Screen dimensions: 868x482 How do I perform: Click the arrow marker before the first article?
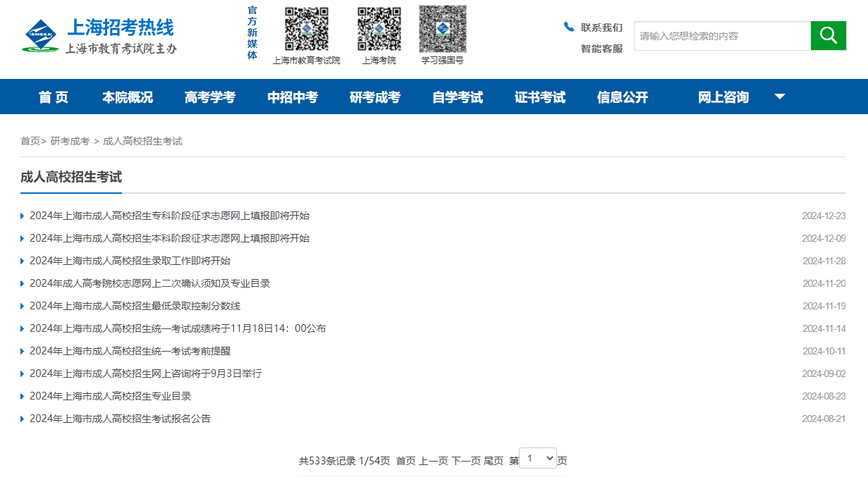tap(20, 216)
